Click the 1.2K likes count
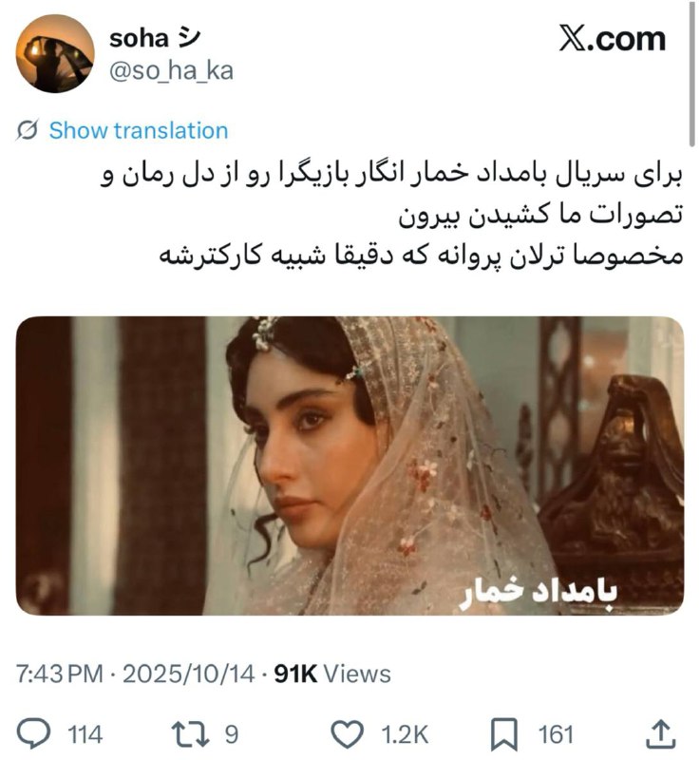 tap(405, 734)
